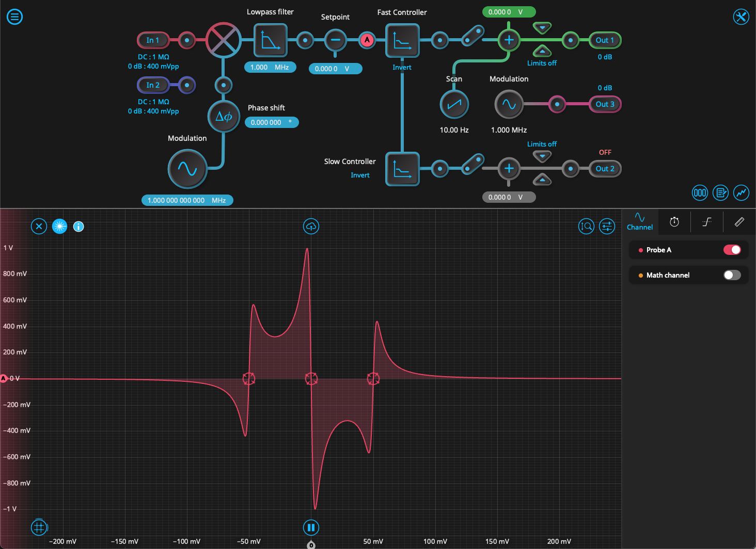Lower the Out 1 upper limit arrow

point(542,27)
